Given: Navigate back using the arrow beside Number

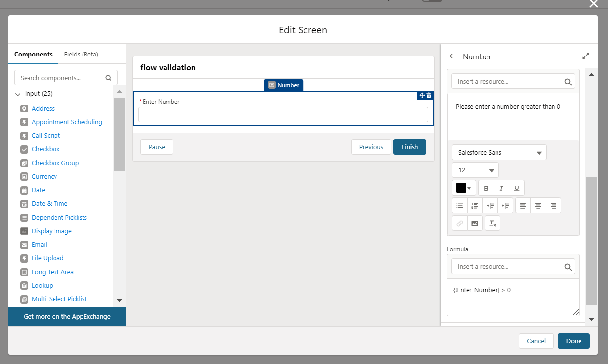Looking at the screenshot, I should (452, 56).
